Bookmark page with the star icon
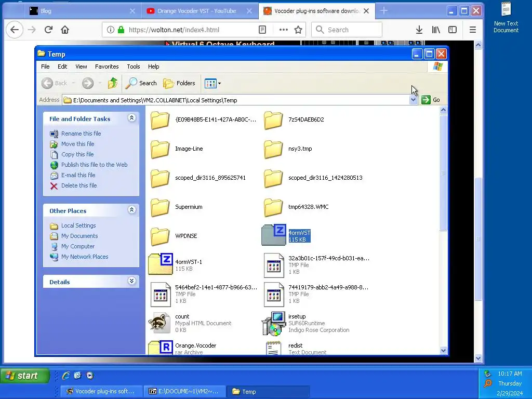This screenshot has width=532, height=399. pos(298,30)
